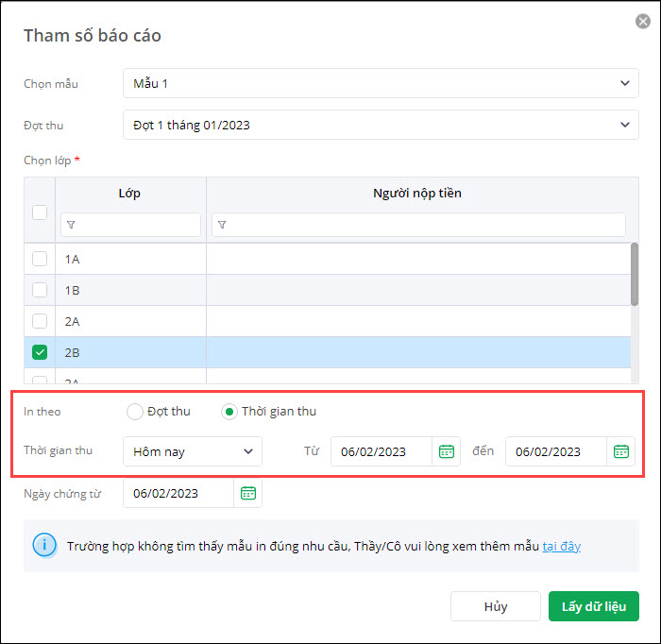Image resolution: width=661 pixels, height=644 pixels.
Task: Select the 'Thời gian thu' radio option
Action: pyautogui.click(x=229, y=411)
